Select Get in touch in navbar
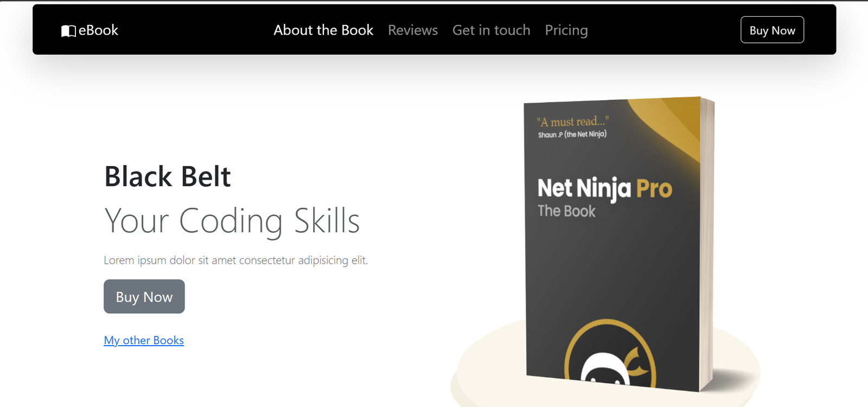This screenshot has width=868, height=407. 491,30
